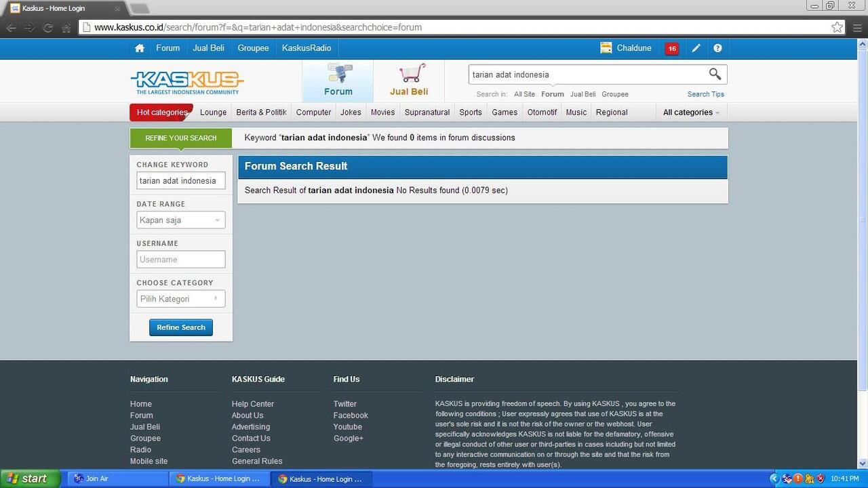Open the Jokes category
The height and width of the screenshot is (488, 868).
click(x=351, y=113)
